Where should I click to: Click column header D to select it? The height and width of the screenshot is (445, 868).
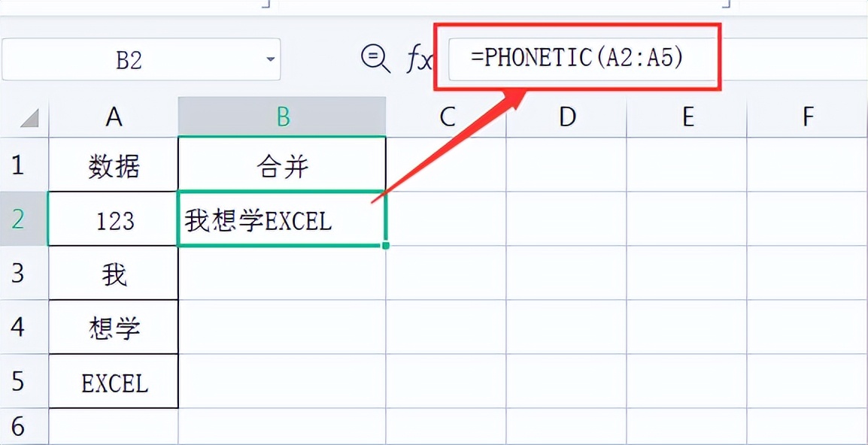(x=566, y=117)
